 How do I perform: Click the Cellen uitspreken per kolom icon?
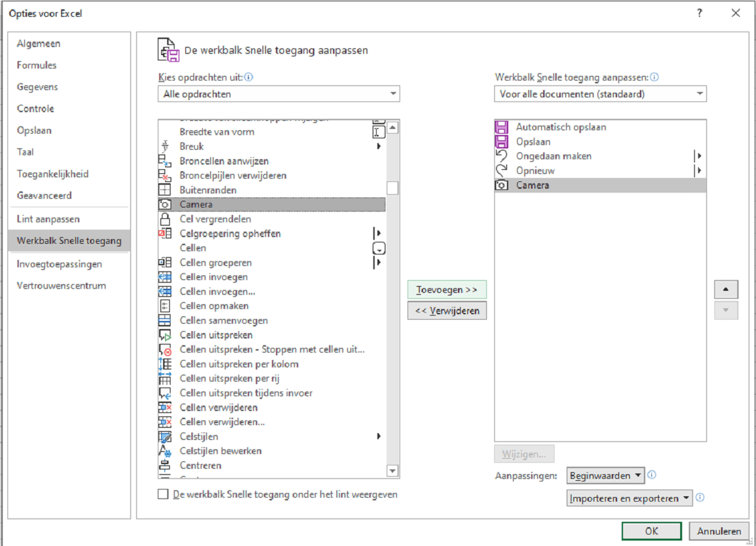click(165, 364)
